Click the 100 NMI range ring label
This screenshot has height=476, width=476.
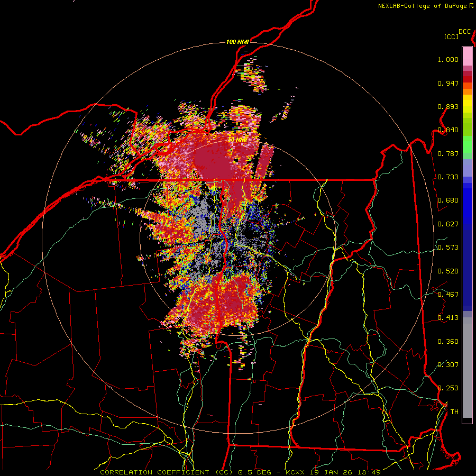237,42
